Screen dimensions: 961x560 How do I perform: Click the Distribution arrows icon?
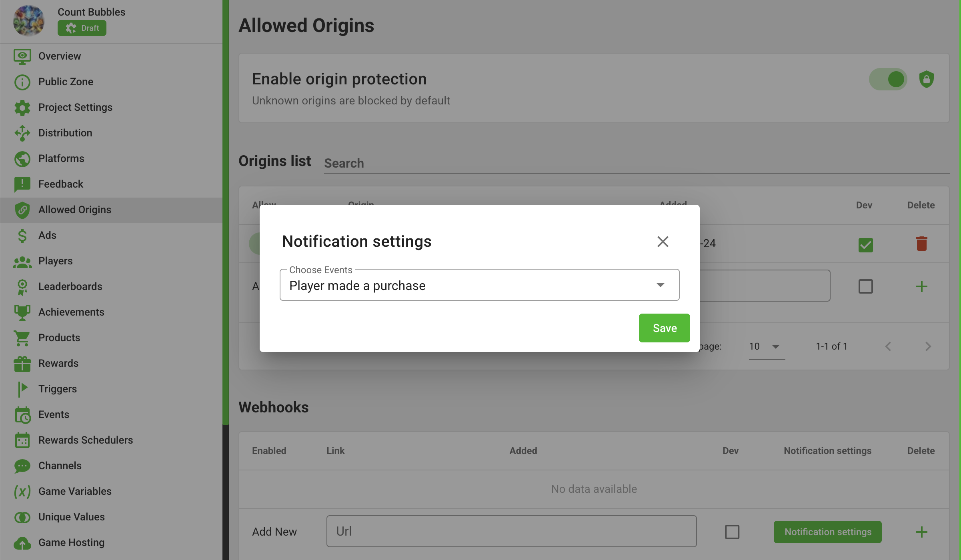[x=22, y=133]
